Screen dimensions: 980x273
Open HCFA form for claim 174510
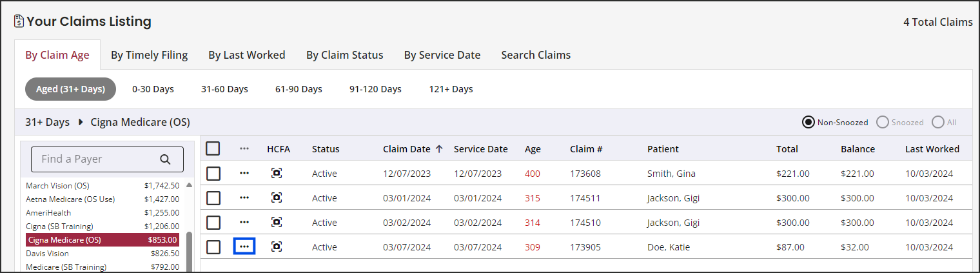click(x=277, y=222)
